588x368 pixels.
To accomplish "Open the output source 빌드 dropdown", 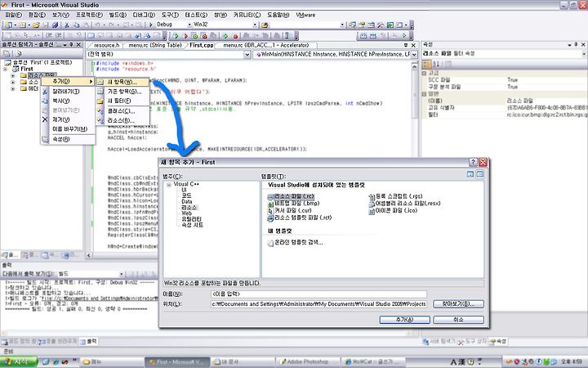I will [x=121, y=274].
